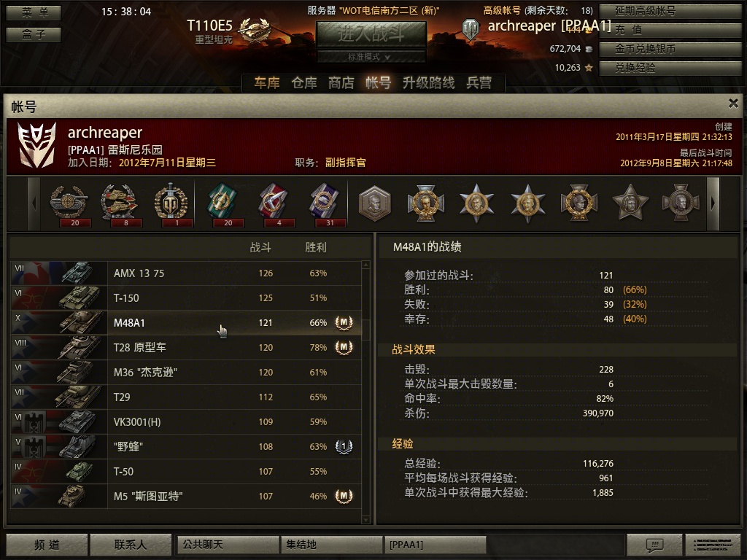Viewport: 747px width, 560px height.
Task: Show previous medals with the left arrow
Action: click(x=34, y=204)
